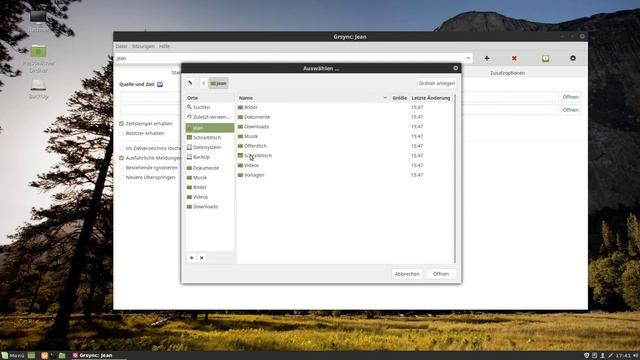The height and width of the screenshot is (360, 640).
Task: Toggle Ausführliche Meldungen checkbox
Action: (121, 158)
